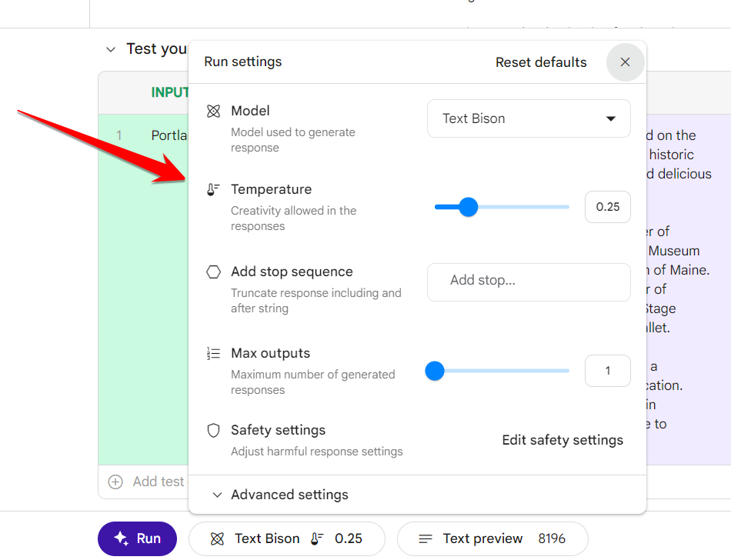Click the Add stop sequence input field

(529, 282)
